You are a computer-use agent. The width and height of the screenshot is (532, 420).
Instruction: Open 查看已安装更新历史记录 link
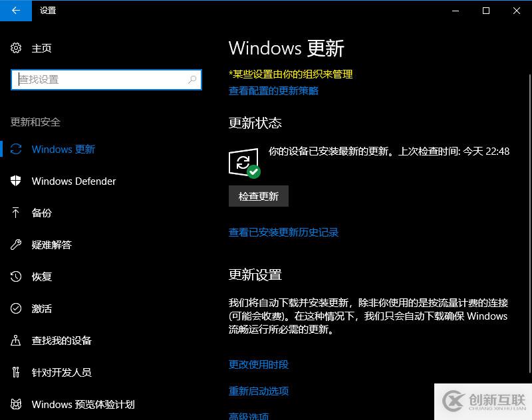[x=283, y=232]
